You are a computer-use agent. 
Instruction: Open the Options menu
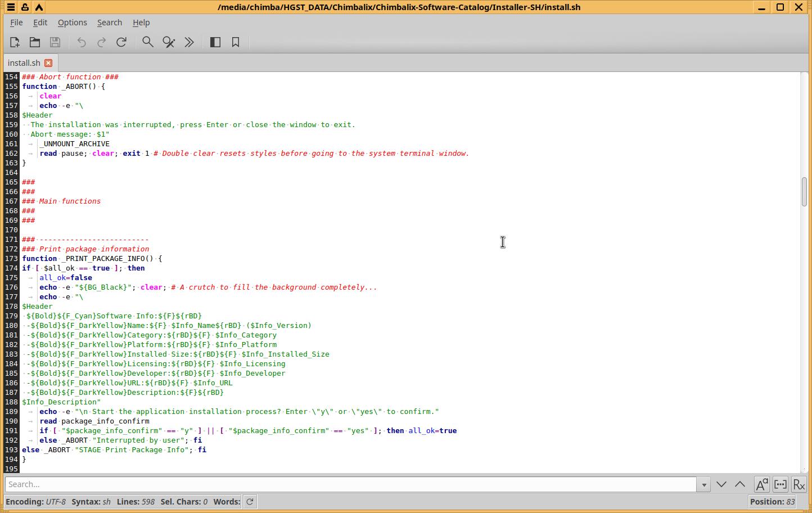tap(73, 22)
